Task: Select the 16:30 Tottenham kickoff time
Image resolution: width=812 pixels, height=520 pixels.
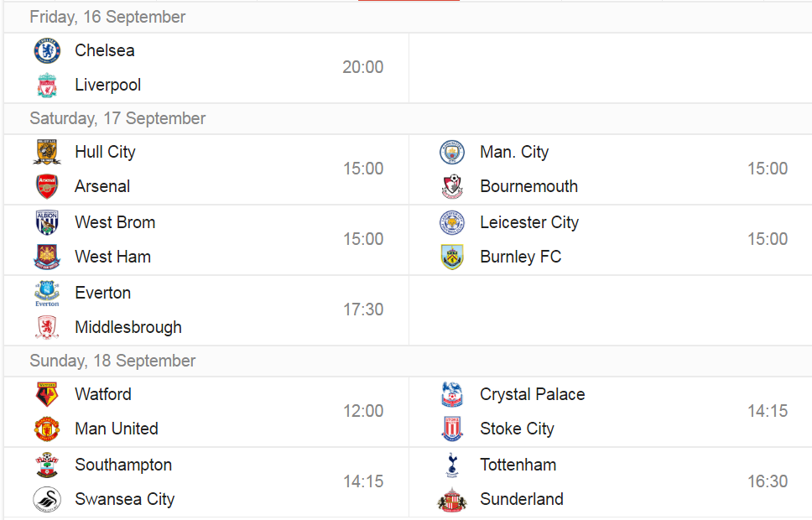Action: coord(768,481)
